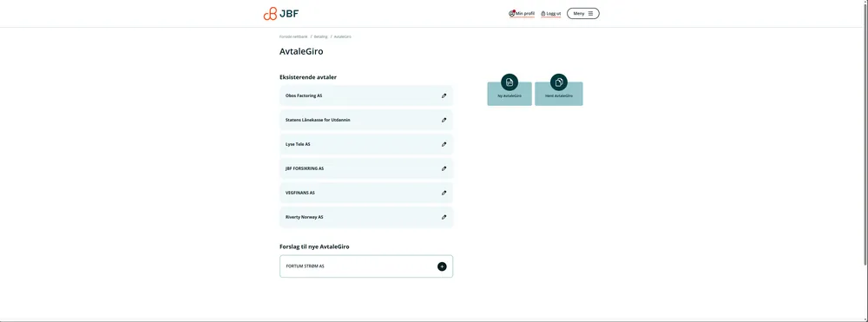Select the Obos Factoring AS agreement row
Image resolution: width=868 pixels, height=322 pixels.
click(366, 95)
